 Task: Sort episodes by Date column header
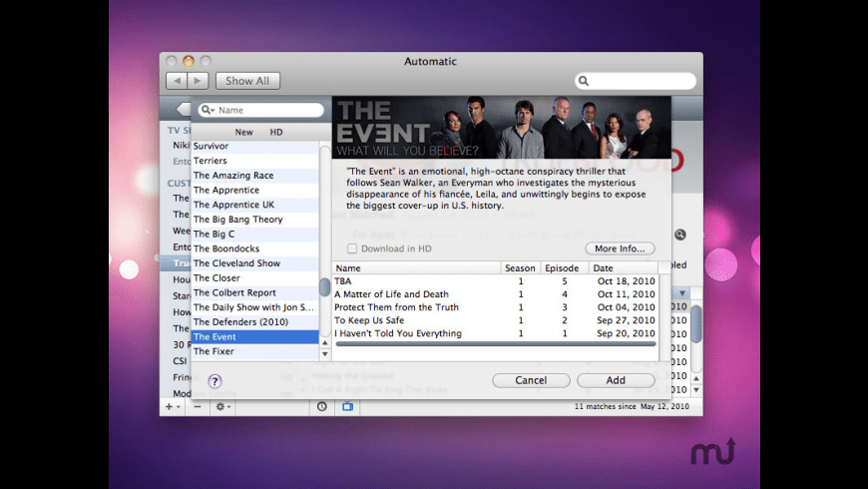pyautogui.click(x=624, y=268)
